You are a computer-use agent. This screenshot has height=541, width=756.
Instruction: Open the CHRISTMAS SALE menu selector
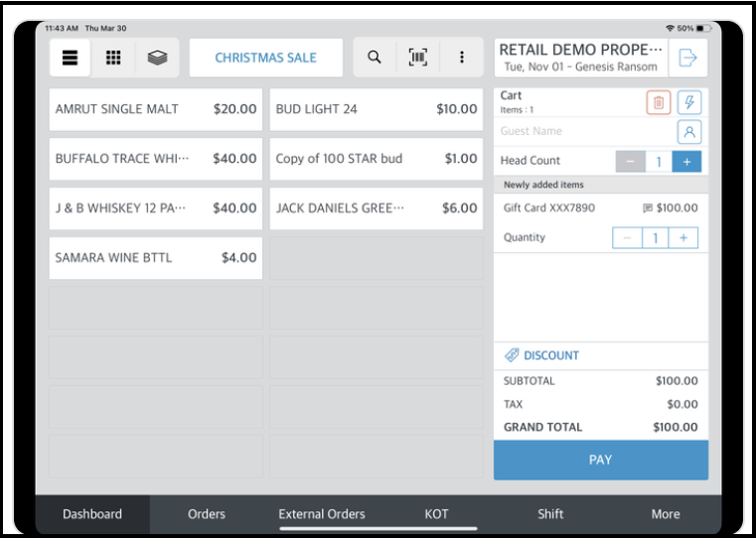pos(265,58)
